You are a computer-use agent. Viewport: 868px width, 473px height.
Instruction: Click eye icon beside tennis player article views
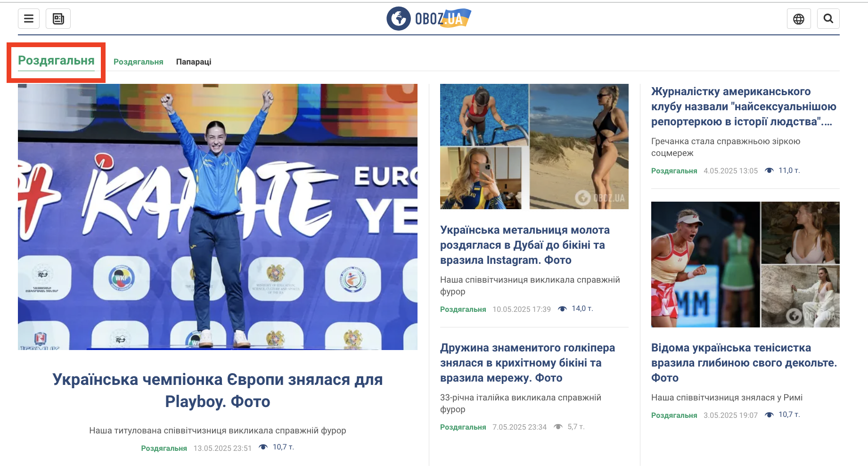[x=768, y=415]
